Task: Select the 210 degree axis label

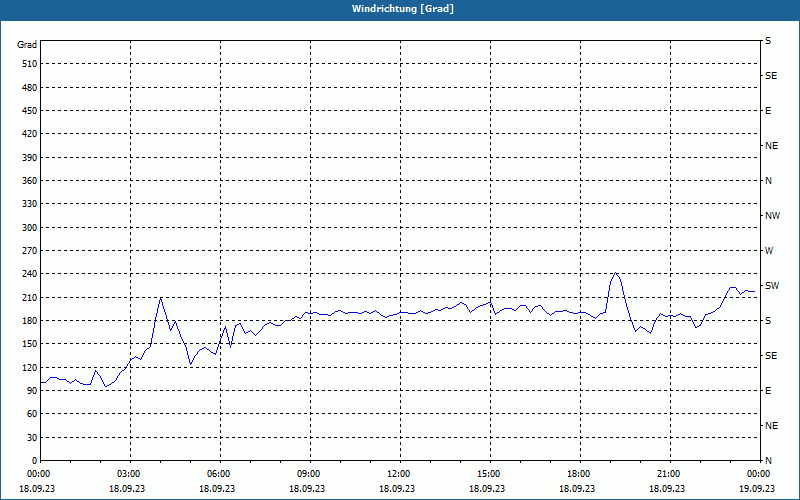Action: (30, 297)
